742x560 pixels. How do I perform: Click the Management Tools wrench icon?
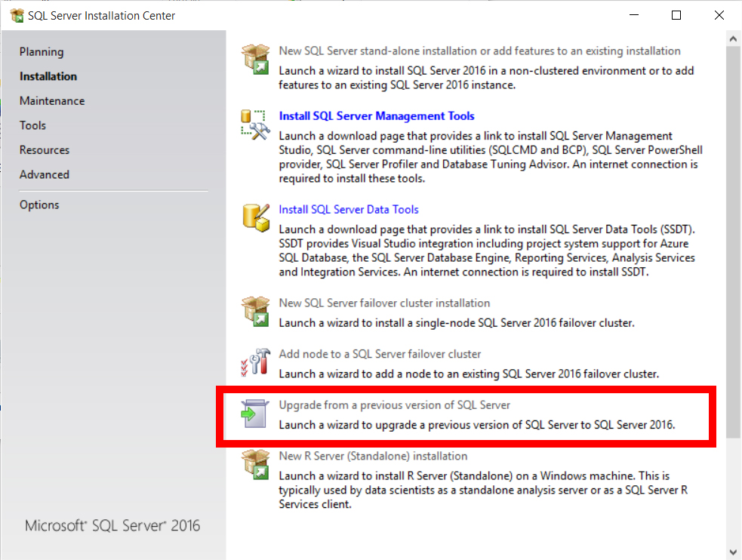tap(255, 124)
